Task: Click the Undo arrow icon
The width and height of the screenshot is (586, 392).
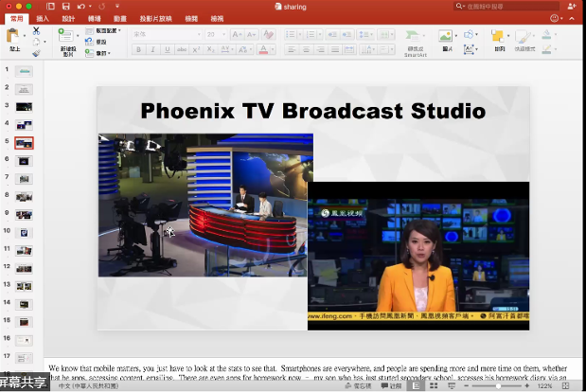Action: pos(80,6)
